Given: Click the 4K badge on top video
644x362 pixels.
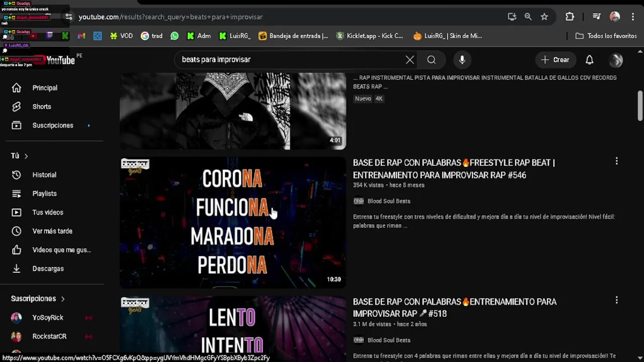Looking at the screenshot, I should tap(379, 99).
